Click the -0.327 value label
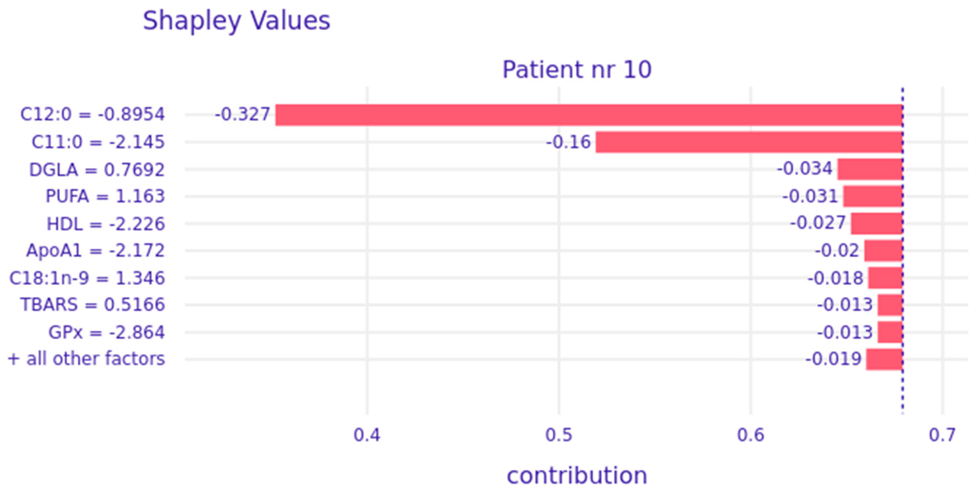This screenshot has height=495, width=980. tap(242, 114)
